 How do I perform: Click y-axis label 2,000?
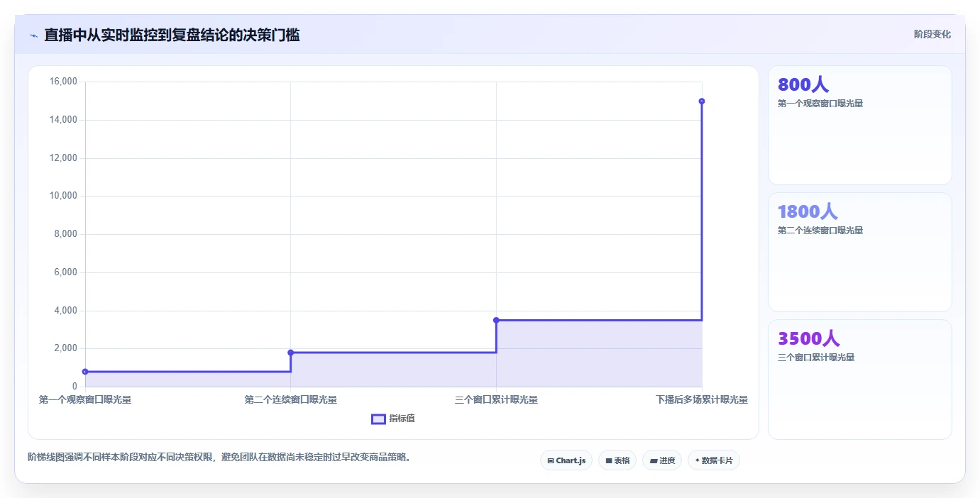coord(65,348)
